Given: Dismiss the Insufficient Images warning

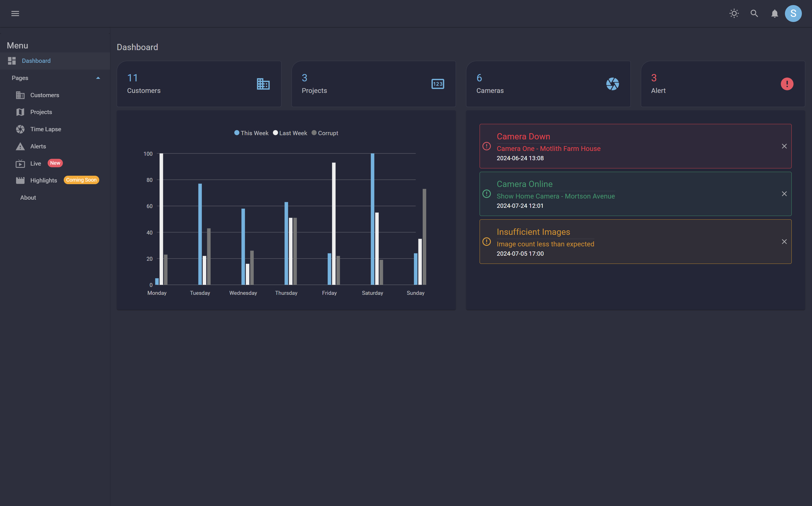Looking at the screenshot, I should pyautogui.click(x=784, y=242).
